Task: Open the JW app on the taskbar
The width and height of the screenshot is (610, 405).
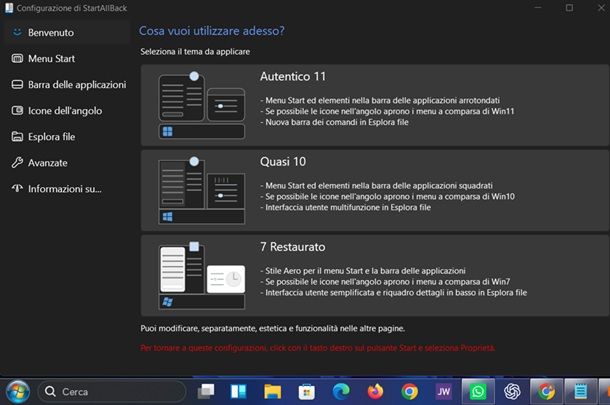Action: (444, 391)
